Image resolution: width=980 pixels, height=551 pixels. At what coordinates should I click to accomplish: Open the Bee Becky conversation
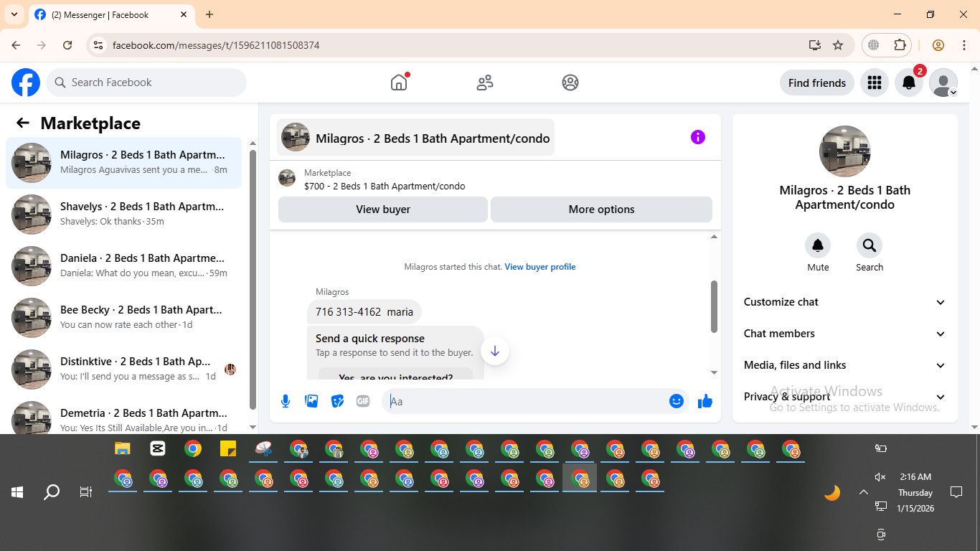pyautogui.click(x=124, y=318)
